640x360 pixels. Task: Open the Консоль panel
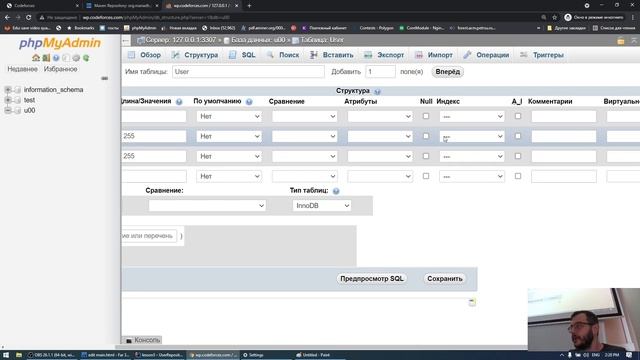pyautogui.click(x=142, y=340)
